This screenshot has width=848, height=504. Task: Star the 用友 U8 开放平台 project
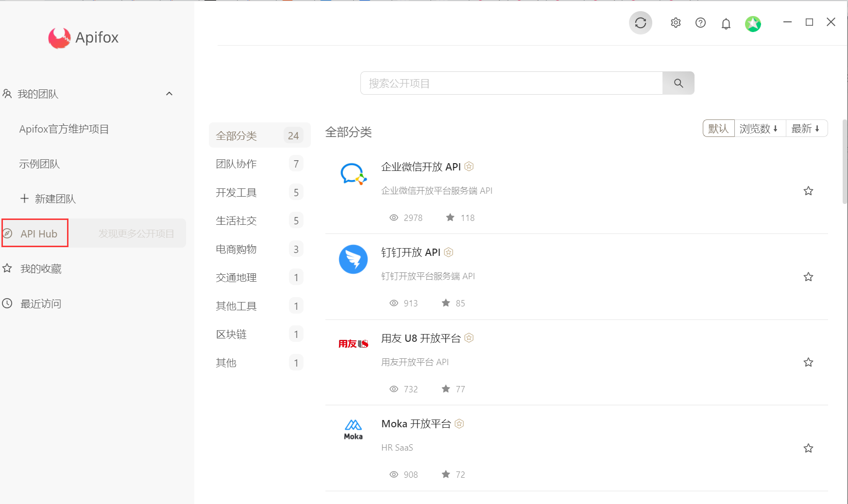click(808, 362)
